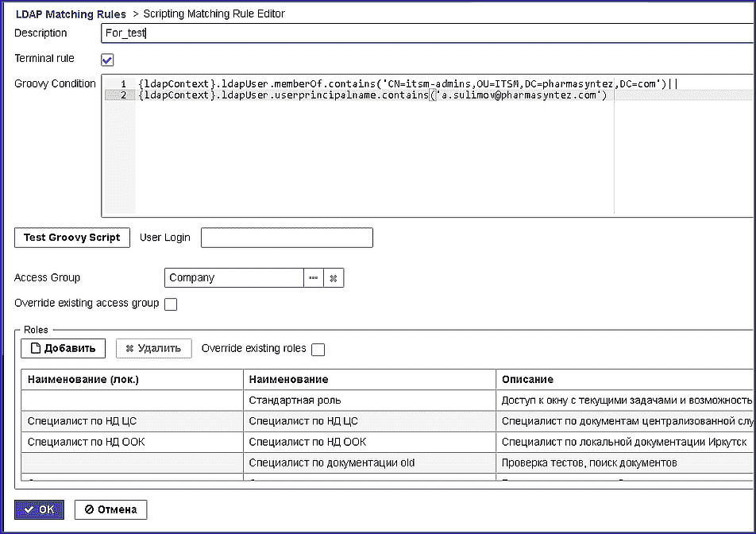
Task: Select the Стандартная роль row
Action: tap(388, 400)
